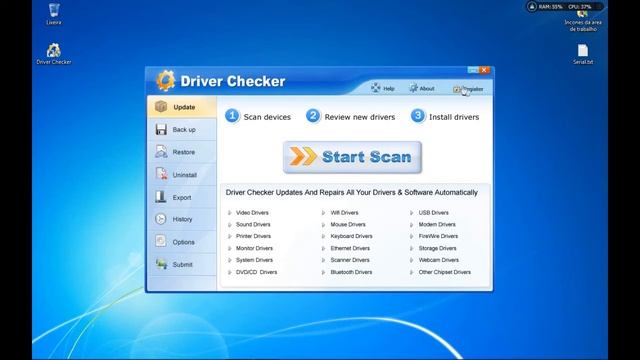Click the Restore icon in sidebar
The width and height of the screenshot is (640, 360).
161,152
